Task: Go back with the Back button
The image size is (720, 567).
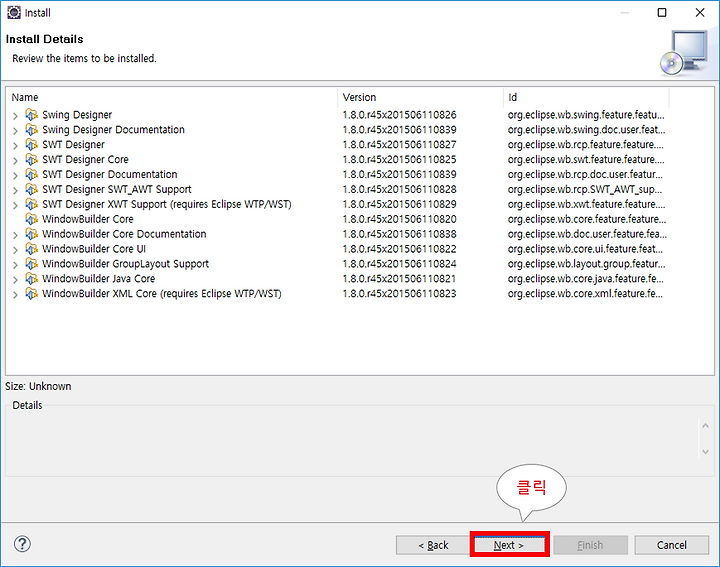Action: pos(433,545)
